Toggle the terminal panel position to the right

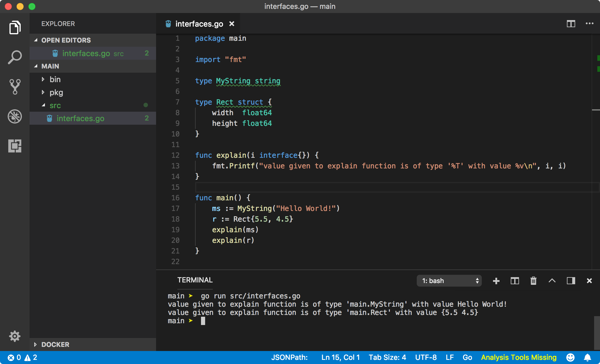(x=571, y=281)
